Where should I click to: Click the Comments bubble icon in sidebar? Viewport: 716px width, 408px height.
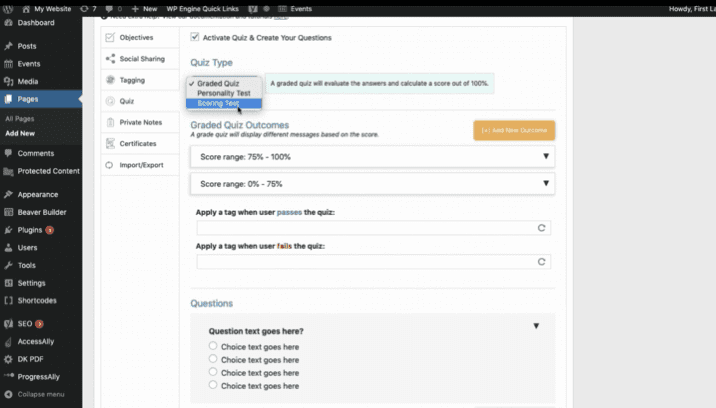[x=8, y=153]
